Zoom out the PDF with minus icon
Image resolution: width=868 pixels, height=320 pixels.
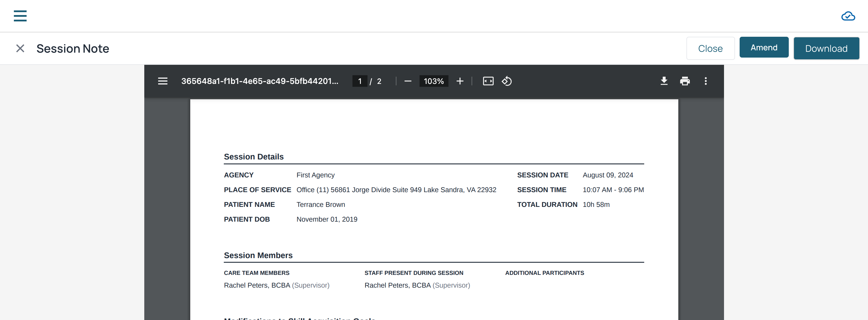408,81
